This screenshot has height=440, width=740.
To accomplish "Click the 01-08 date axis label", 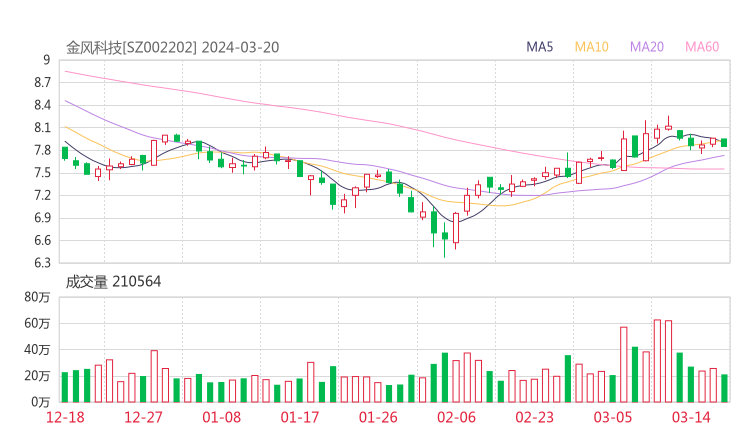I will click(x=221, y=417).
